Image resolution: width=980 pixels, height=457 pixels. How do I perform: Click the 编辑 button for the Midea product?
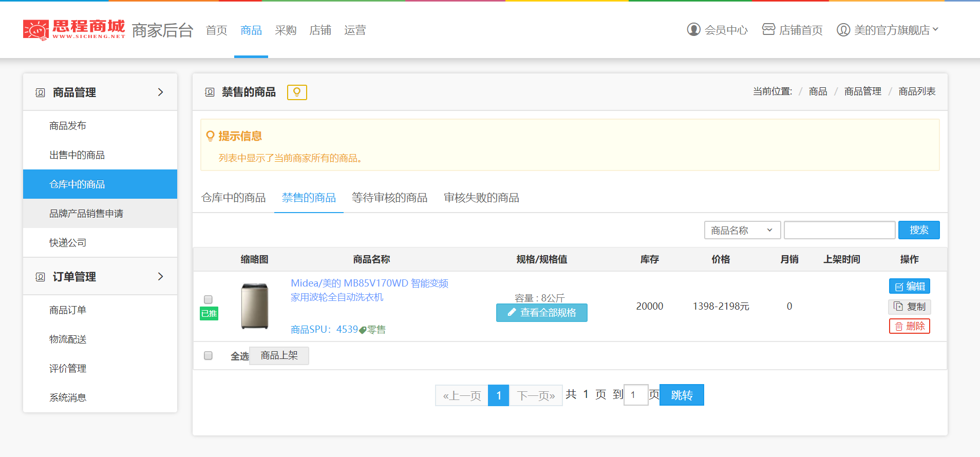[910, 287]
